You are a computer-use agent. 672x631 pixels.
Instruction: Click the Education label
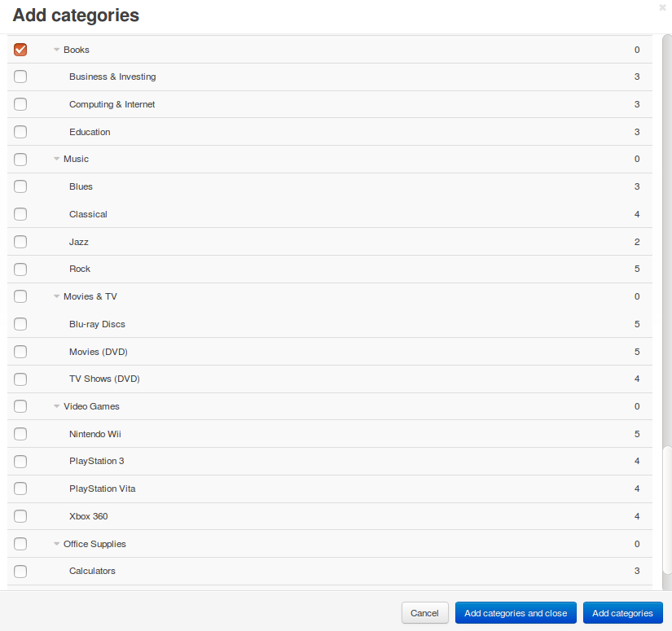point(90,132)
